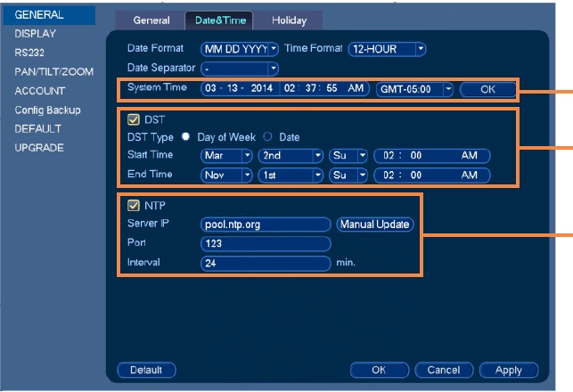Go to ACCOUNT settings in sidebar
The width and height of the screenshot is (573, 392).
tap(39, 91)
